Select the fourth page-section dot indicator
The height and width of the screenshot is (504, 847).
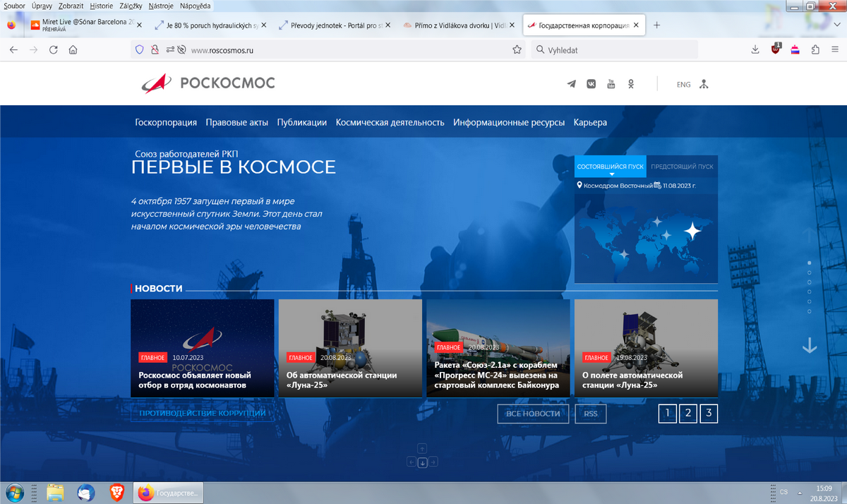tap(809, 292)
